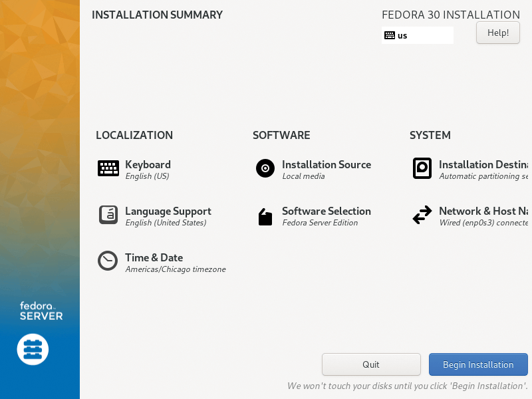This screenshot has width=532, height=399.
Task: Open Installation Destination label
Action: click(x=483, y=164)
